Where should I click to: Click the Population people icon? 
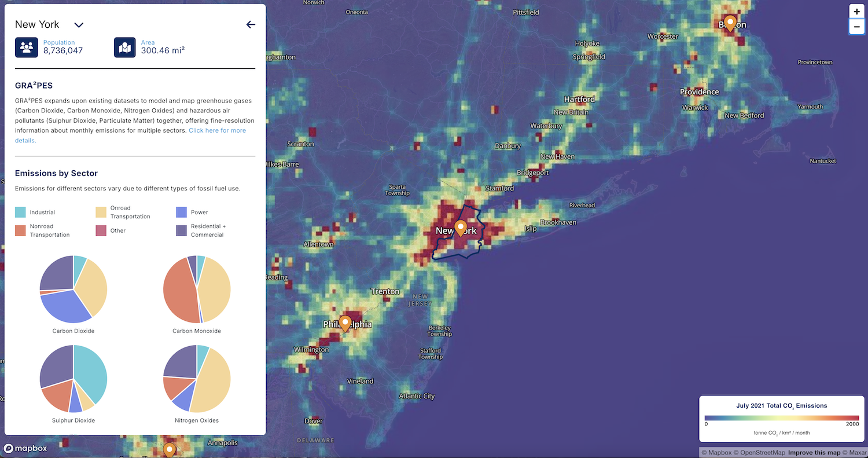tap(27, 47)
